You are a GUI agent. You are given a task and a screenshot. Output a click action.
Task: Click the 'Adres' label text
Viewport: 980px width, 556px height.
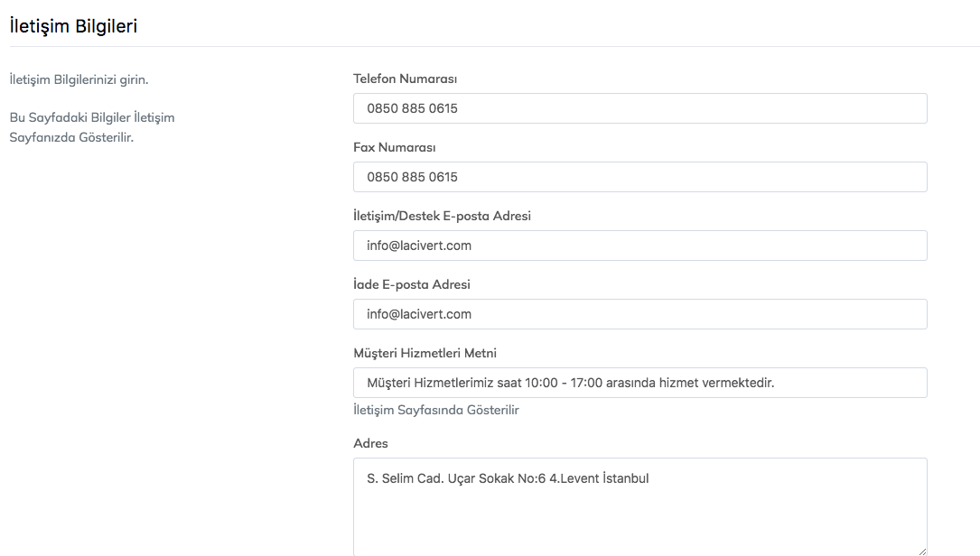click(370, 443)
